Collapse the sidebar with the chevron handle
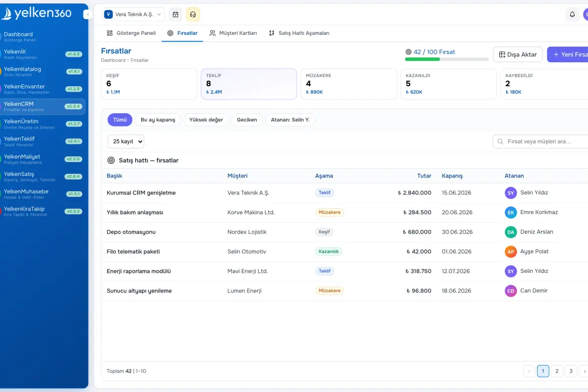This screenshot has width=588, height=392. coord(88,15)
